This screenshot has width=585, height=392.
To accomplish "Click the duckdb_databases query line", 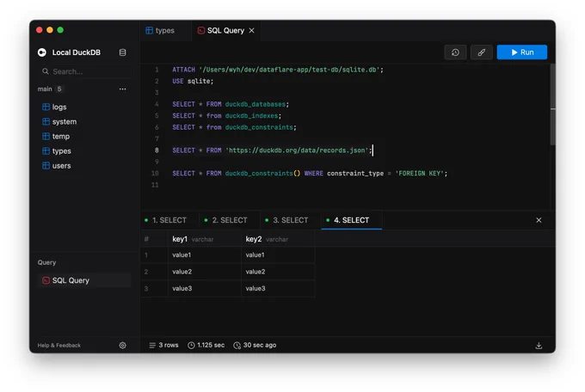I will (x=231, y=104).
